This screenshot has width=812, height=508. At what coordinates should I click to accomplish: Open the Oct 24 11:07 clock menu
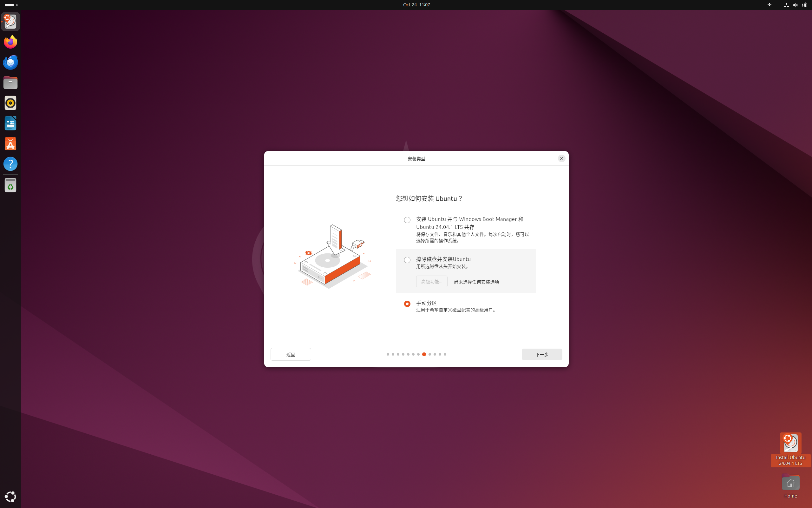click(416, 5)
